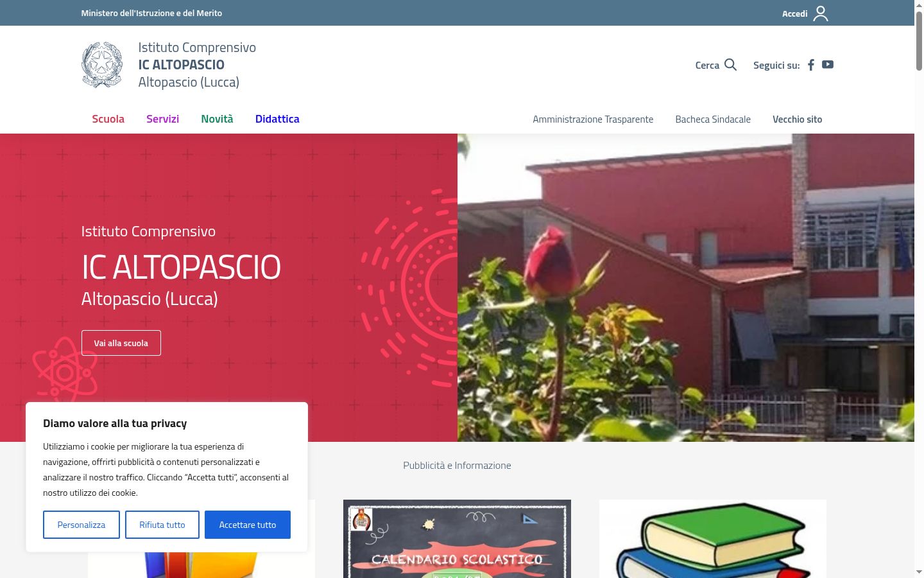Click the Italian Republic emblem logo
924x578 pixels.
tap(102, 65)
